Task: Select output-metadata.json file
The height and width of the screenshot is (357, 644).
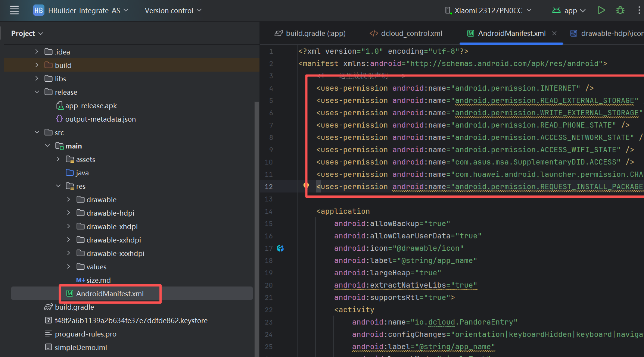Action: [x=100, y=119]
